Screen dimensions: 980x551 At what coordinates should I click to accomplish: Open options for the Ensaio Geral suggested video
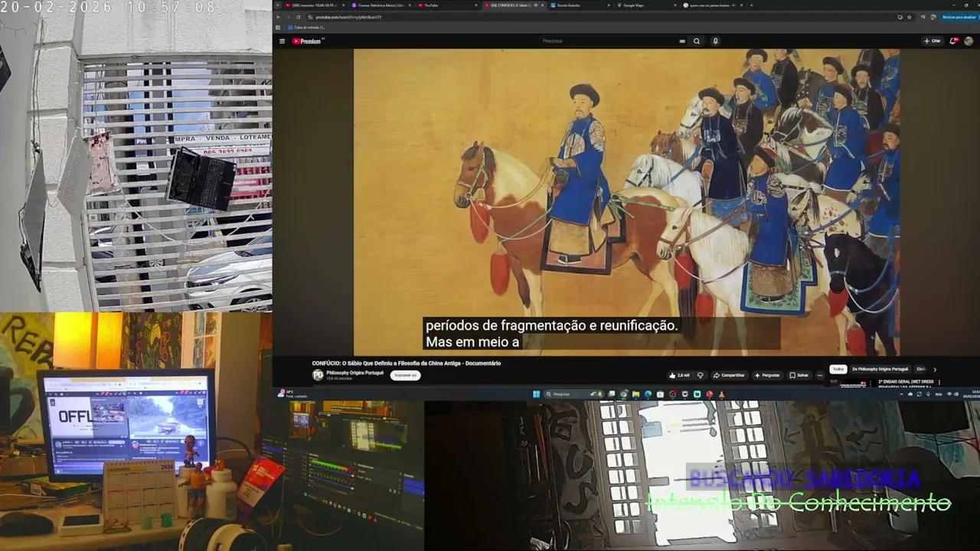[x=938, y=382]
